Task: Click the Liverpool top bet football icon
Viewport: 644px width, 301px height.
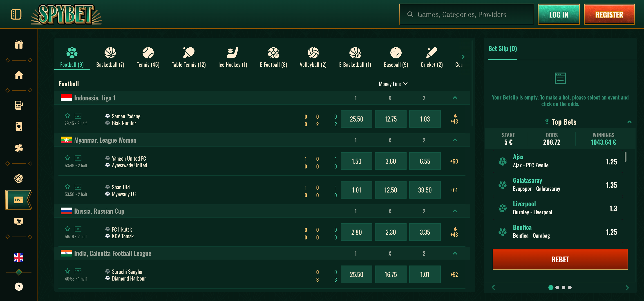Action: tap(503, 208)
